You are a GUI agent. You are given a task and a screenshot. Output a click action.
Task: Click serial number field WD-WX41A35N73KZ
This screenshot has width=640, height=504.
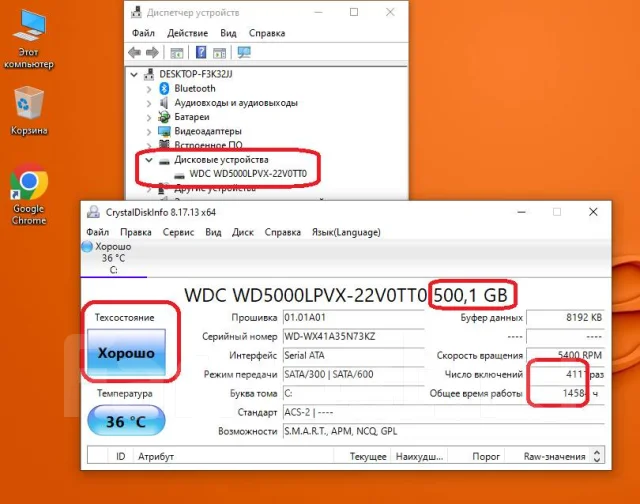coord(353,337)
